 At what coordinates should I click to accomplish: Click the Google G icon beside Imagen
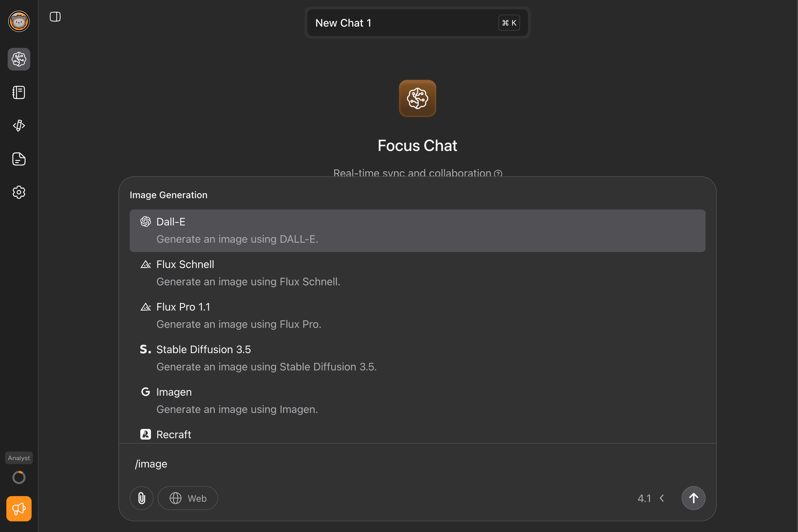[x=146, y=392]
